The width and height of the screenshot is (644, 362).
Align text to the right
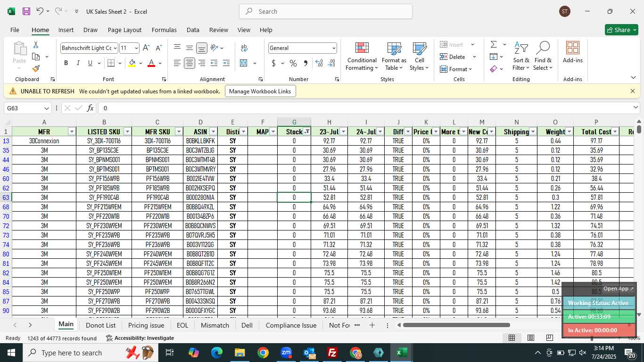point(201,63)
